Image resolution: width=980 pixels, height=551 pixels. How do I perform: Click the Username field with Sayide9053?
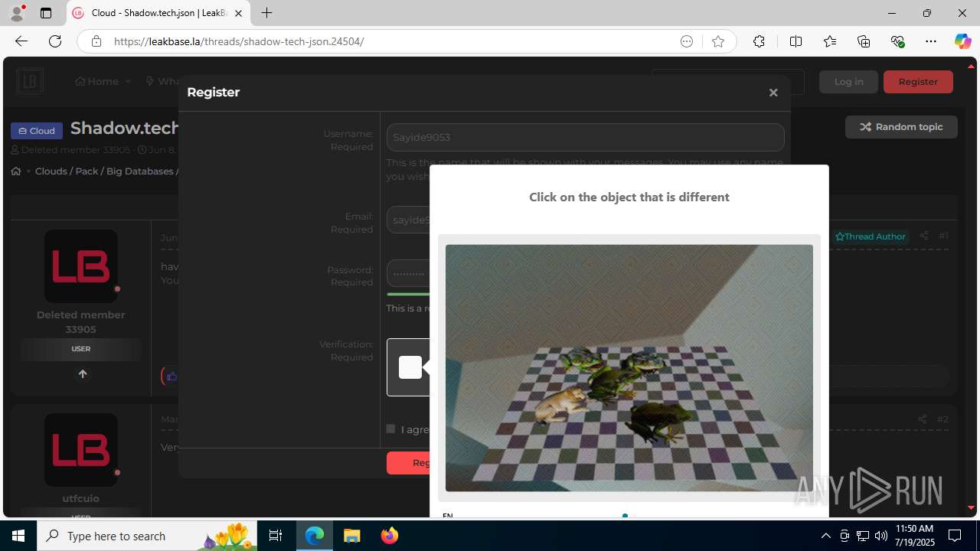(x=585, y=138)
